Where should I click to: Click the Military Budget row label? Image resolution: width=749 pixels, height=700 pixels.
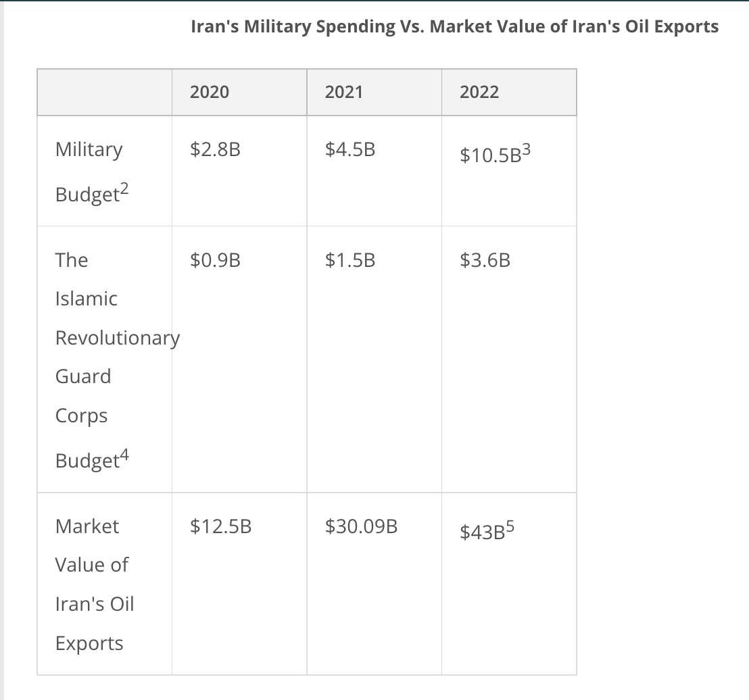tap(92, 172)
